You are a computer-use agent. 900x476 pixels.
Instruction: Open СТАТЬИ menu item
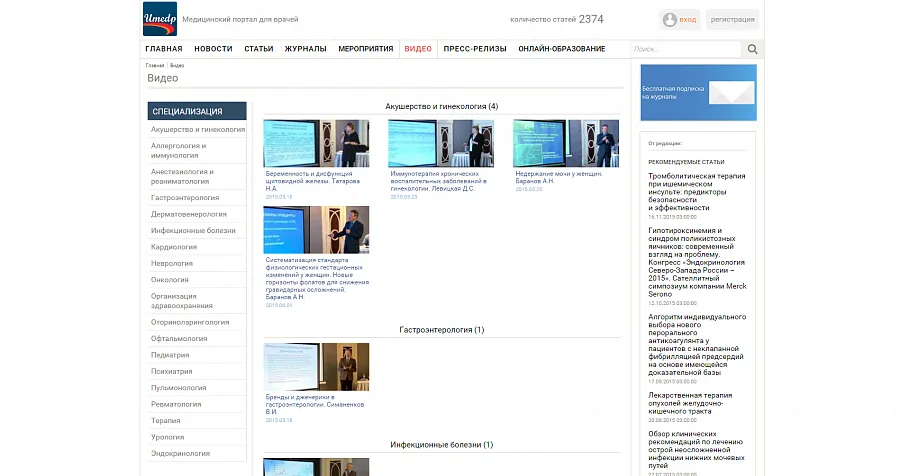click(259, 49)
